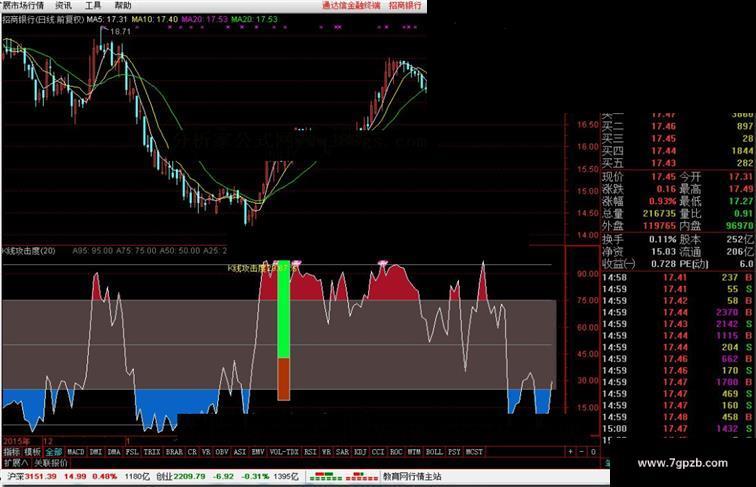
Task: Select the BOLL indicator tab
Action: point(434,452)
